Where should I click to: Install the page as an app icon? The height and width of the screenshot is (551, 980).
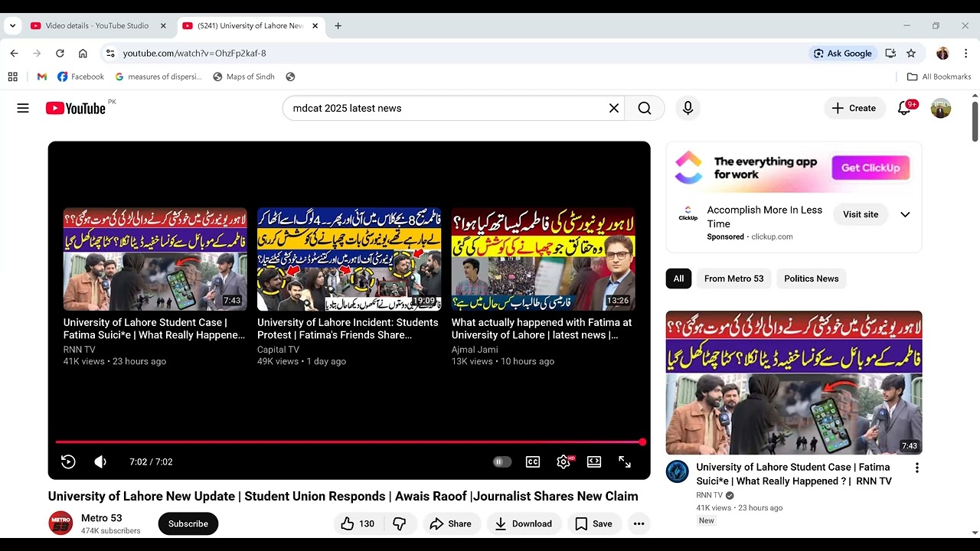tap(890, 54)
